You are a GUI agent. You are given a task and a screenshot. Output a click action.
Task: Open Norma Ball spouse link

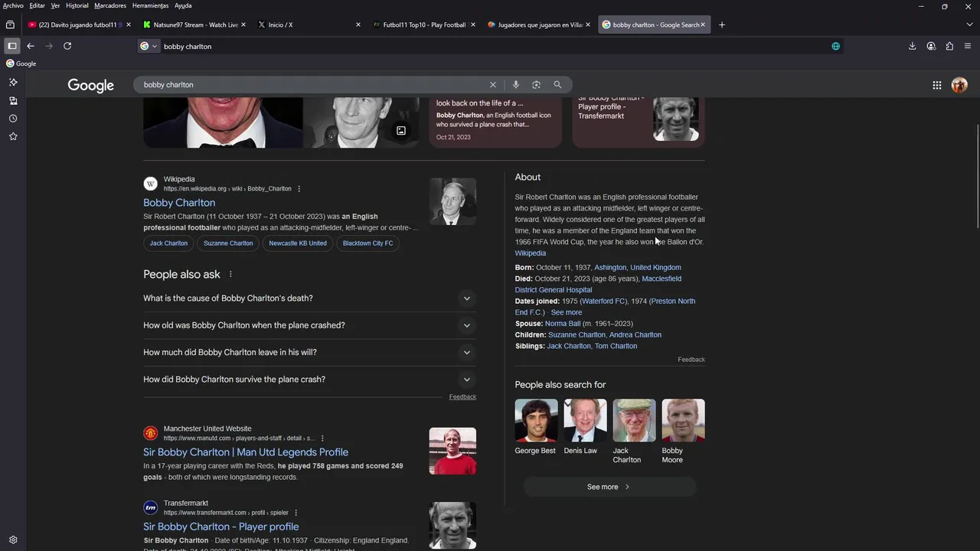click(563, 324)
